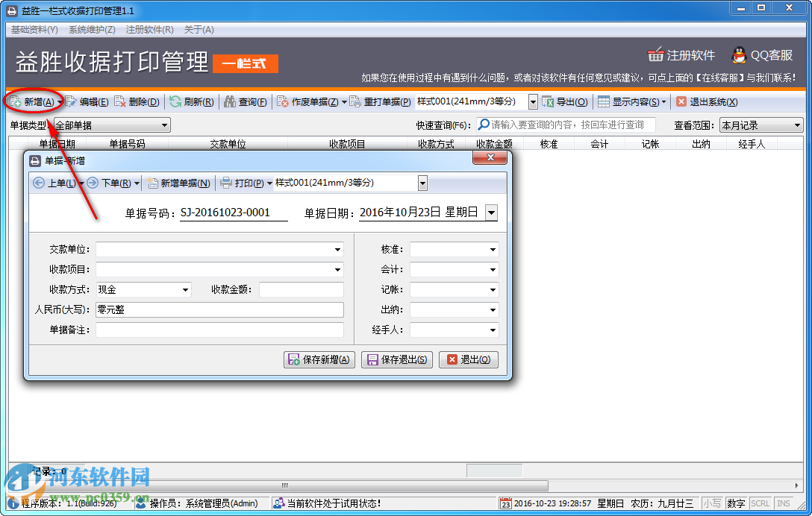Click 操作员 user icon in status bar

point(141,503)
